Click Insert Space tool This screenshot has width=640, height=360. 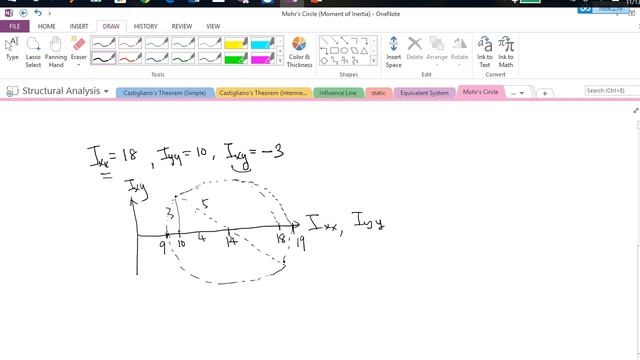(x=393, y=52)
